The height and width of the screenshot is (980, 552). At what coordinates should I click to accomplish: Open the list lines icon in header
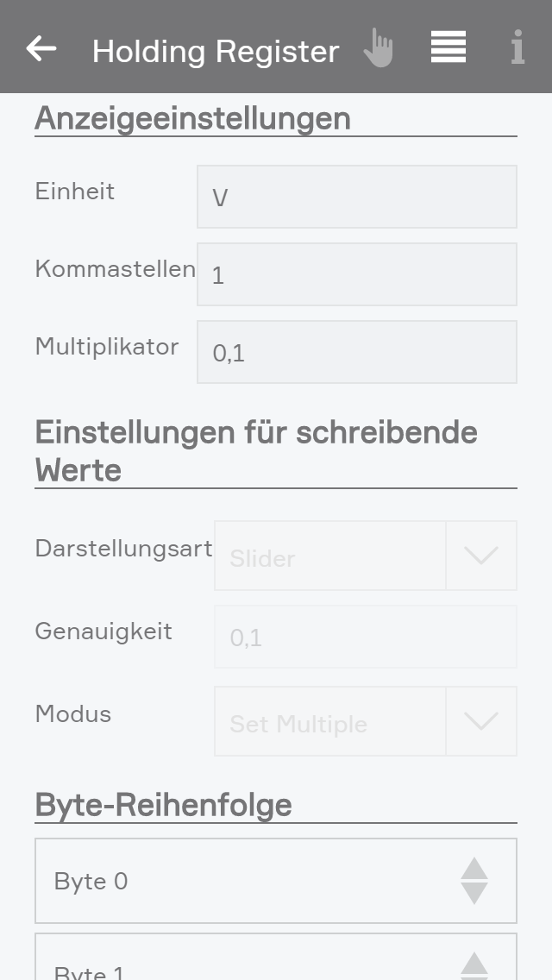[448, 47]
